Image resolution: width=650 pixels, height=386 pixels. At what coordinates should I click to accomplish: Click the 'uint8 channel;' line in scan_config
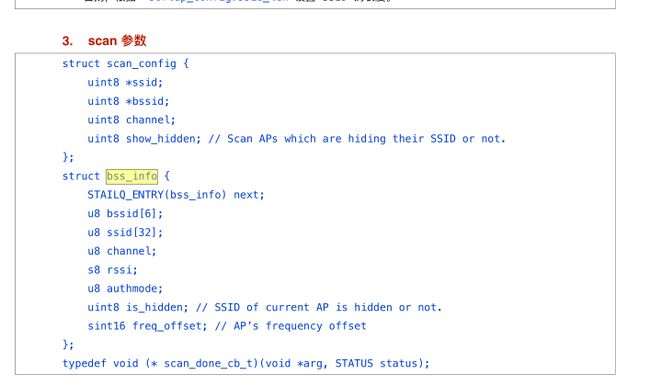[x=131, y=120]
